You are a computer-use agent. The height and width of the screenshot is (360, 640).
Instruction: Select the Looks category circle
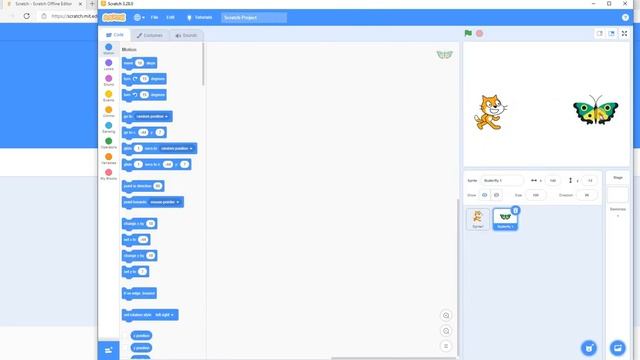pyautogui.click(x=109, y=63)
